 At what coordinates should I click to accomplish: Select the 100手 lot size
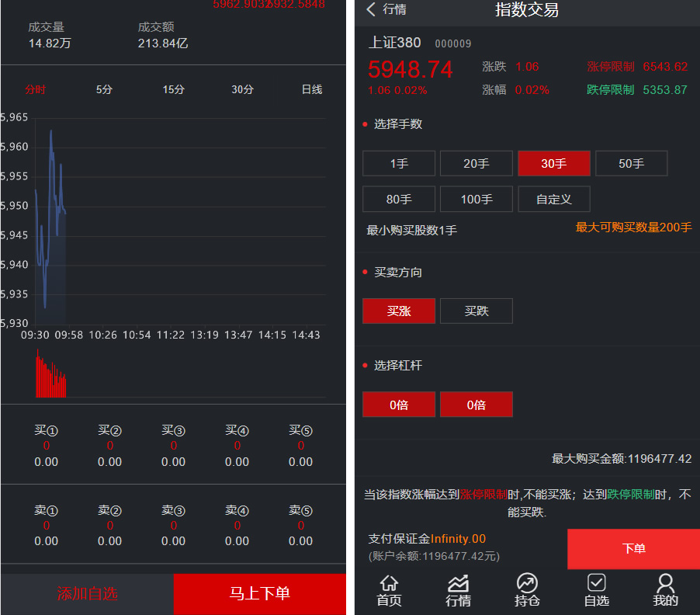click(476, 199)
